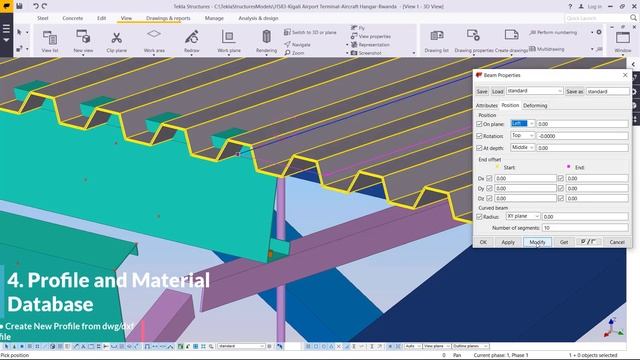Toggle the At depth checkbox
This screenshot has width=640, height=360.
click(479, 148)
